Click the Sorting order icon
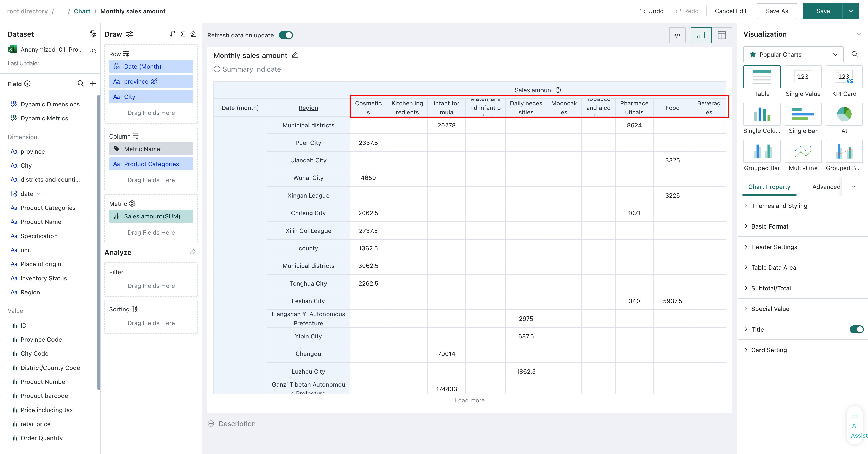This screenshot has height=454, width=868. click(134, 309)
